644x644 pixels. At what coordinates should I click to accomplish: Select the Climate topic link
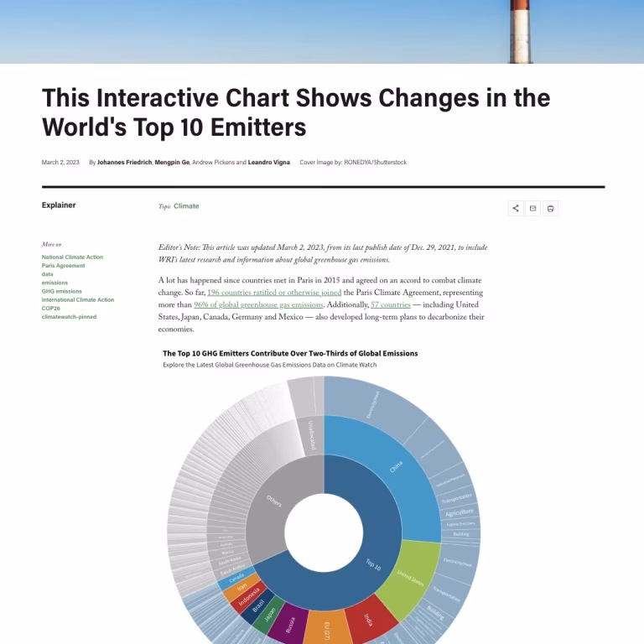pos(186,205)
